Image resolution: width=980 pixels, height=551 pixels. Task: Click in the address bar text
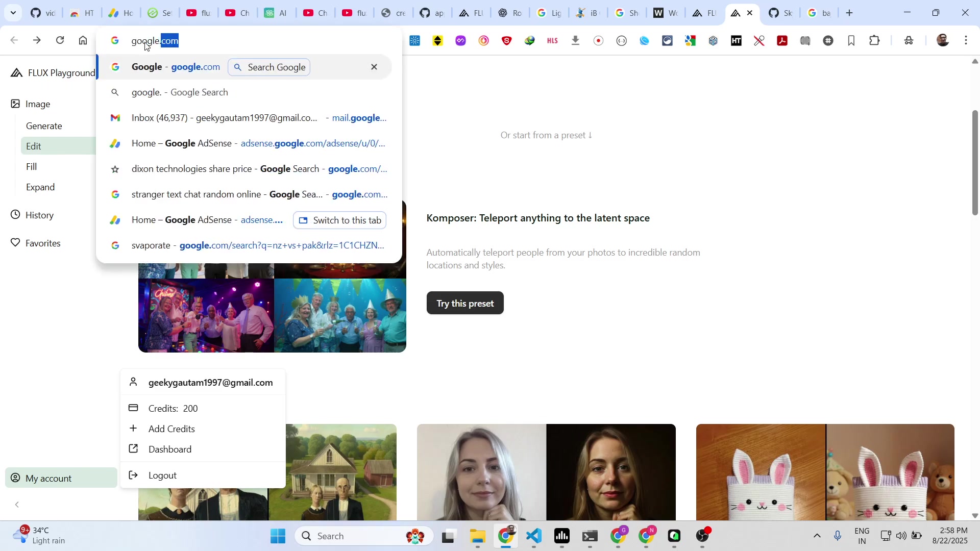(155, 41)
